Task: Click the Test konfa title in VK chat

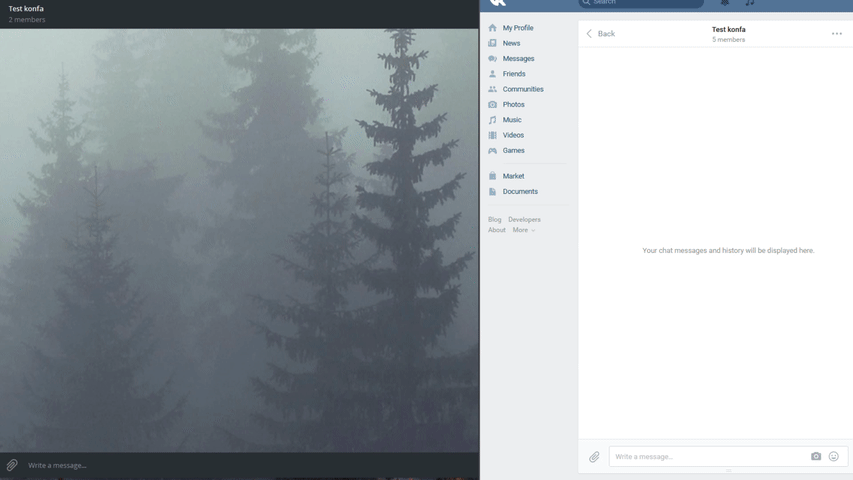Action: coord(728,29)
